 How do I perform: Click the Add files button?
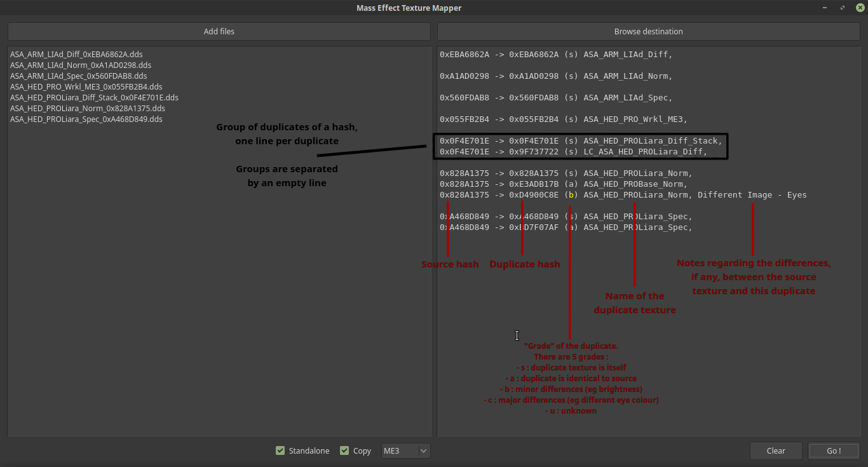tap(219, 31)
